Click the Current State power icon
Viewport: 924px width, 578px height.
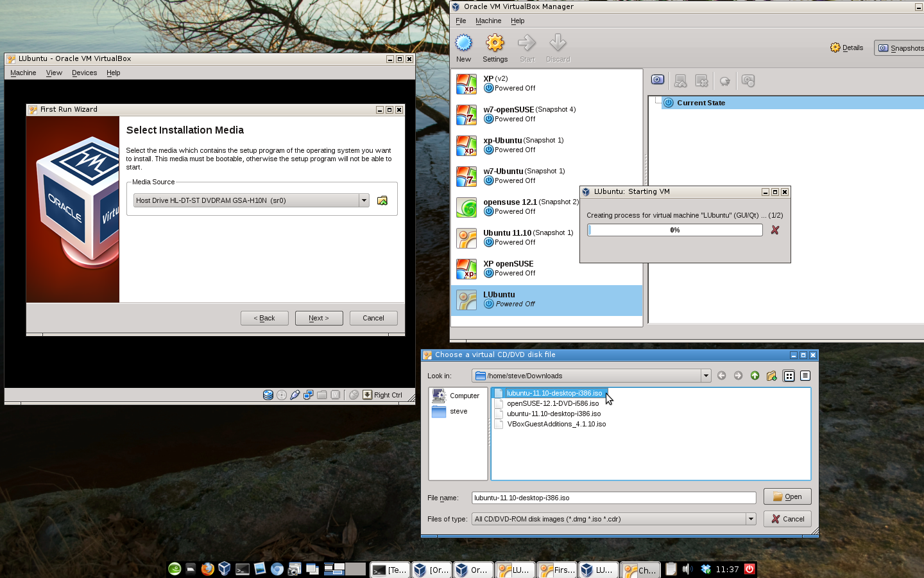pyautogui.click(x=669, y=103)
